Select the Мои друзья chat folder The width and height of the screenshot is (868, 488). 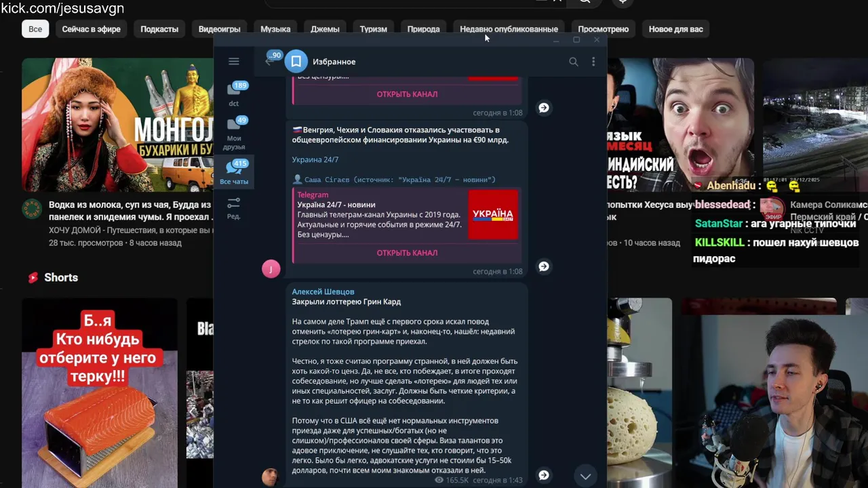(x=234, y=133)
